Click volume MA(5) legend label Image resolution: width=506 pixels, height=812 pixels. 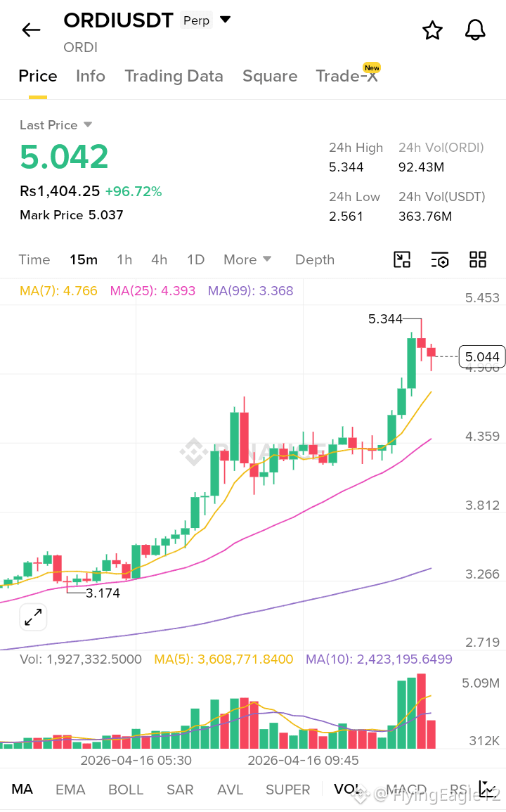click(x=223, y=659)
